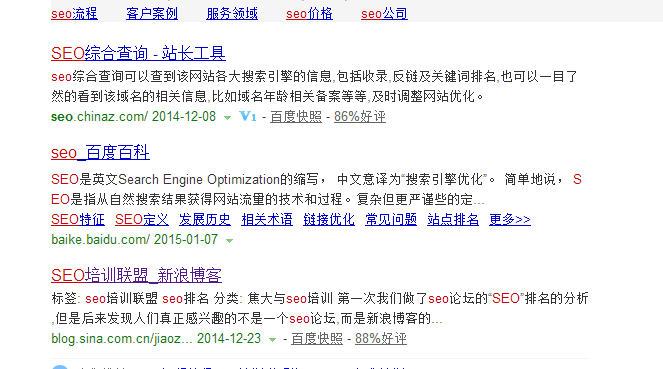
Task: Click the V1 verification badge icon
Action: coord(248,116)
